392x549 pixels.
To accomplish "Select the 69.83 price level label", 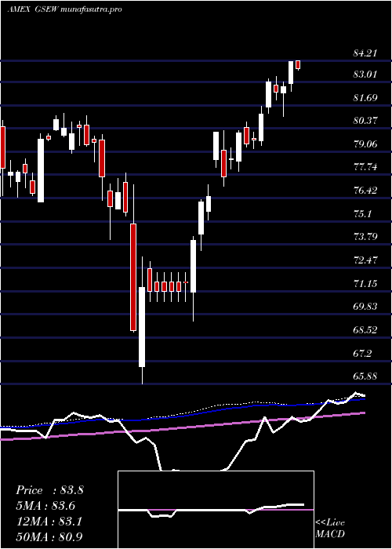I will 365,307.
